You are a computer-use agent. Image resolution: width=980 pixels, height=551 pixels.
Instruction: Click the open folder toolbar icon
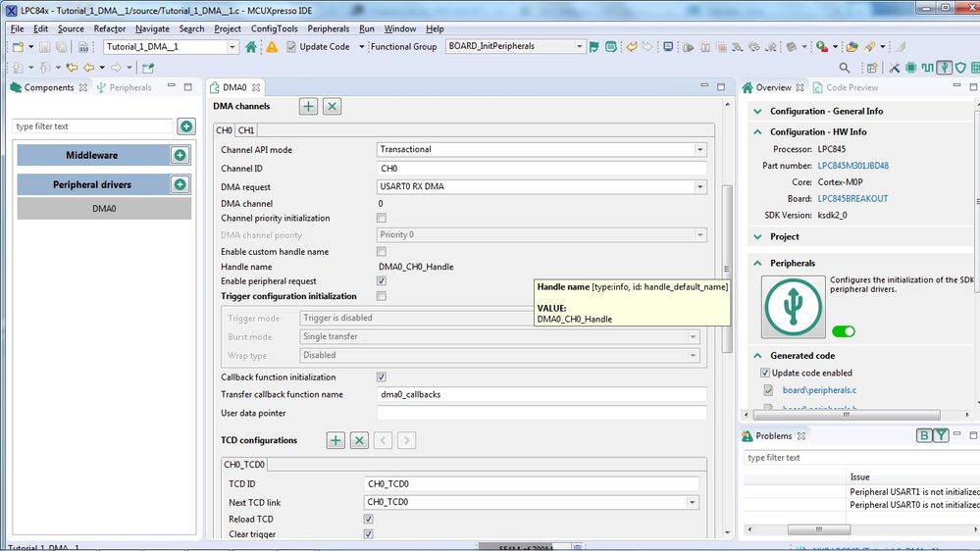[851, 47]
